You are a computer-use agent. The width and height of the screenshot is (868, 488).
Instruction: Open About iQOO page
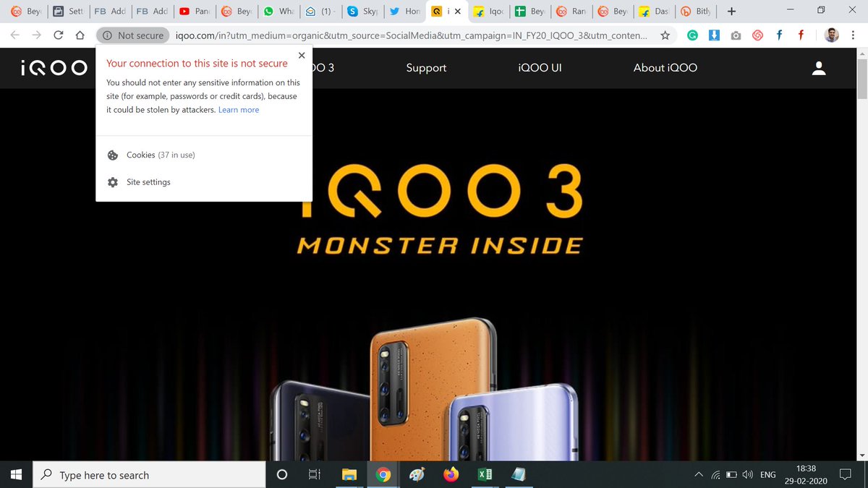pyautogui.click(x=665, y=68)
